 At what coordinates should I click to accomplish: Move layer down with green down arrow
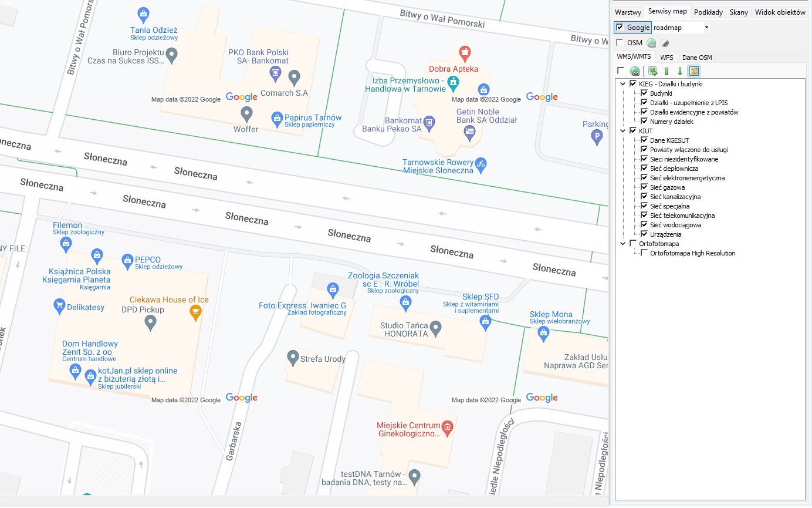[680, 72]
